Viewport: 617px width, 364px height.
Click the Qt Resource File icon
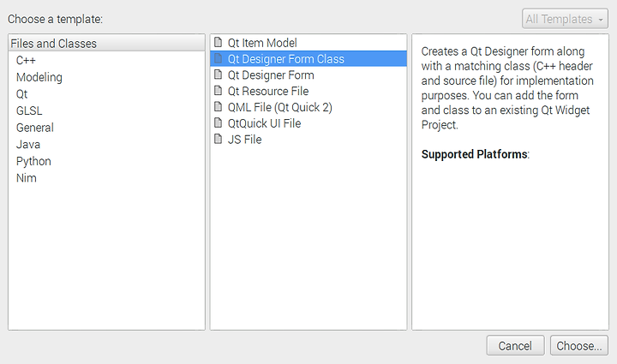pos(218,91)
